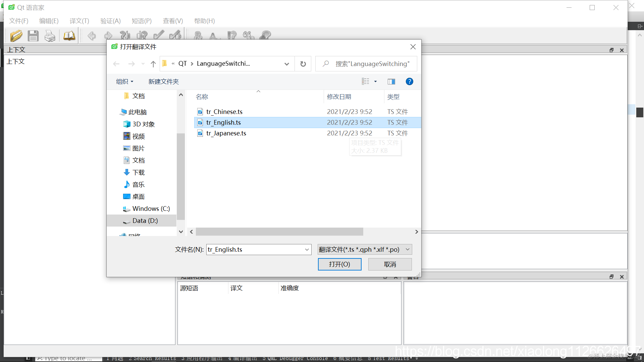Viewport: 644px width, 362px height.
Task: Open the Edit menu
Action: tap(49, 21)
